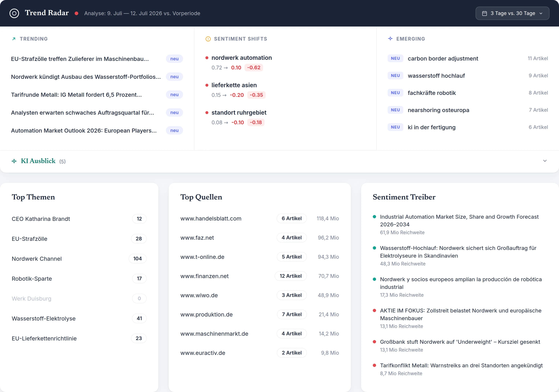The image size is (559, 392).
Task: Click the red dot beside nordwerk automation
Action: [207, 58]
